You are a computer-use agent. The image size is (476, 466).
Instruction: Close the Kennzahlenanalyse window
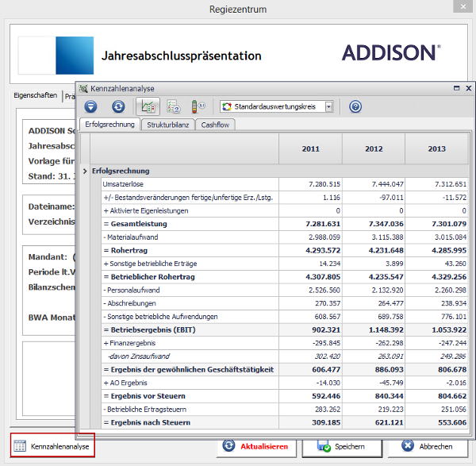coord(468,88)
